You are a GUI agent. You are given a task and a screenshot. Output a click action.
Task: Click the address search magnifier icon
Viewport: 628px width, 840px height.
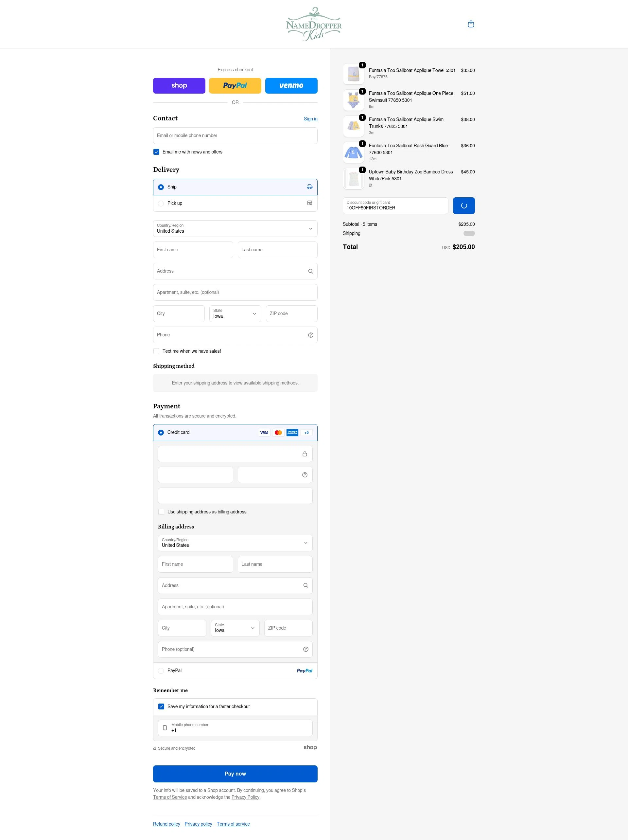310,271
